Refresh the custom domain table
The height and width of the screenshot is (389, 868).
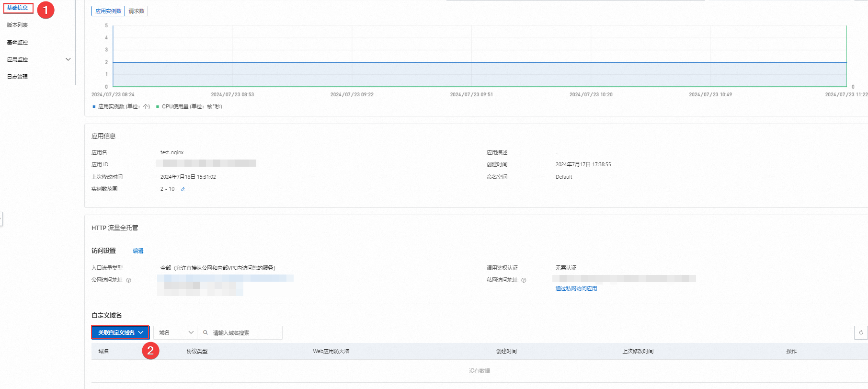pyautogui.click(x=861, y=332)
